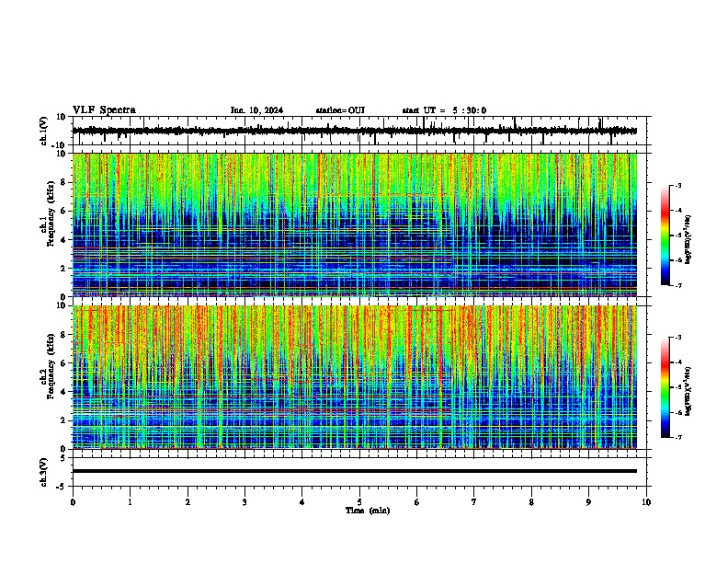Click the "ch.2 Frequency (kHz)" axis label
This screenshot has width=728, height=563.
(x=48, y=366)
